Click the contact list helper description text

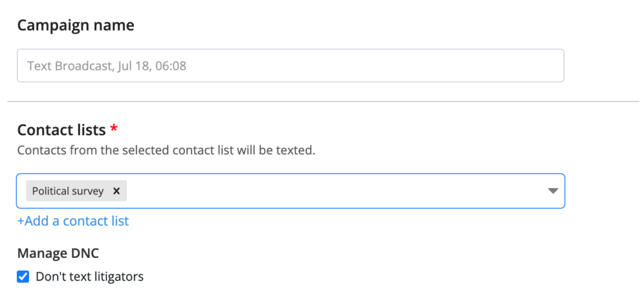click(166, 150)
